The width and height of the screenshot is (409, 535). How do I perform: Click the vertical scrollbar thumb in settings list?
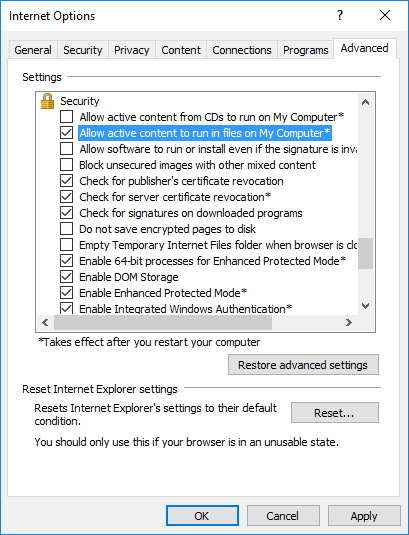(365, 254)
